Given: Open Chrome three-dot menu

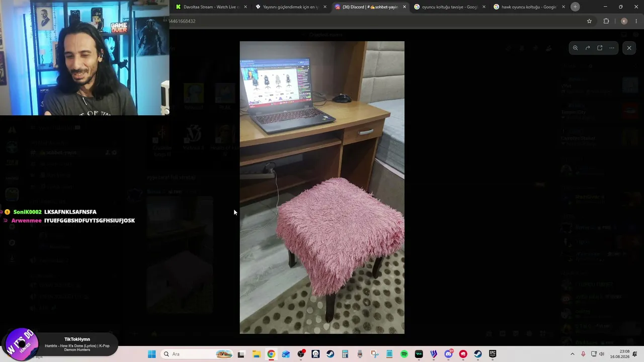Looking at the screenshot, I should click(636, 21).
